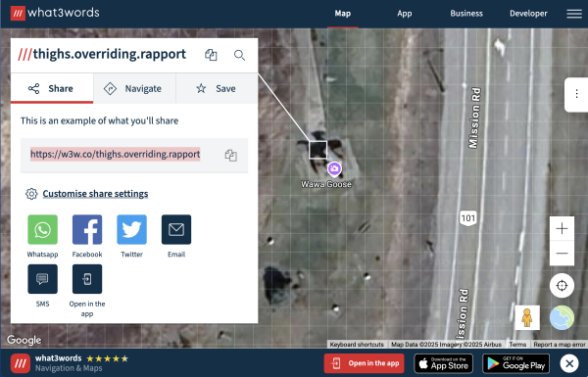This screenshot has height=377, width=588.
Task: Send the address by Email
Action: click(176, 229)
